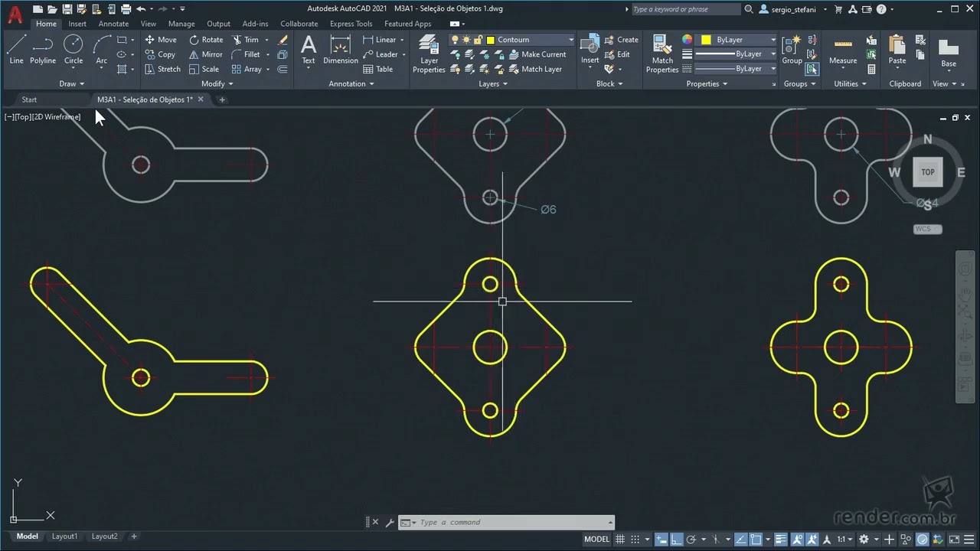Image resolution: width=980 pixels, height=551 pixels.
Task: Activate the Rotate command
Action: point(206,40)
